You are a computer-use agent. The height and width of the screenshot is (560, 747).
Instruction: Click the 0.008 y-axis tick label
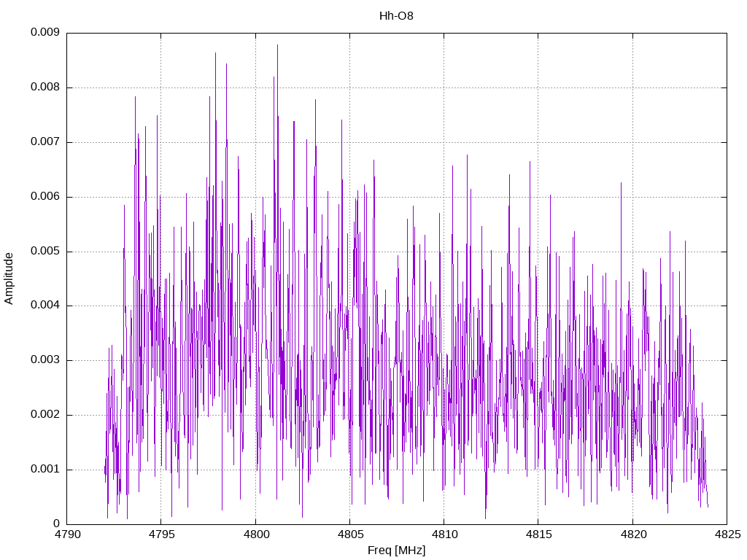click(45, 87)
